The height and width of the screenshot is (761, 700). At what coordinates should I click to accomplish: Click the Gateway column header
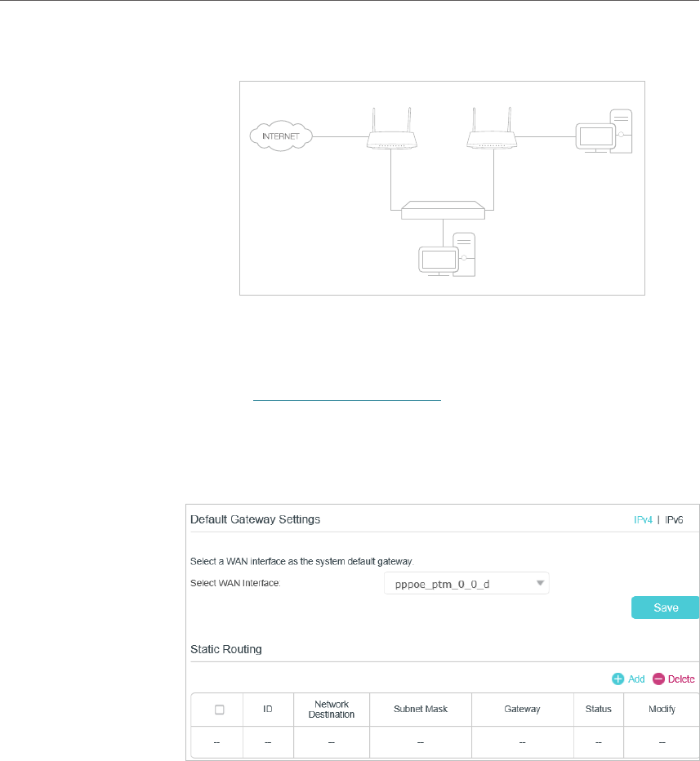click(522, 710)
